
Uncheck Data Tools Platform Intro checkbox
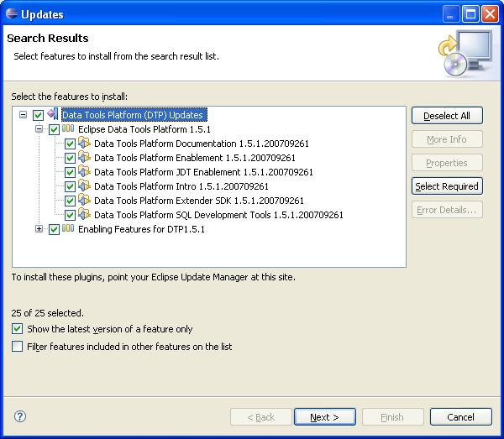tap(70, 186)
